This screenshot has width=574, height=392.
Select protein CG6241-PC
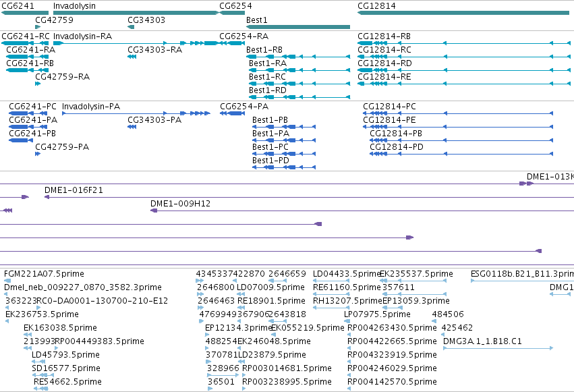pos(32,107)
